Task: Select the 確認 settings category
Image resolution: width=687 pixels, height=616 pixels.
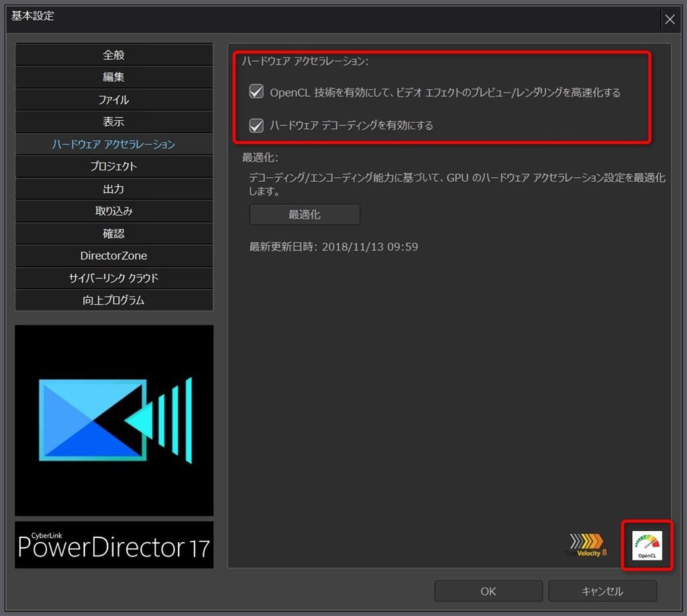Action: pos(114,234)
